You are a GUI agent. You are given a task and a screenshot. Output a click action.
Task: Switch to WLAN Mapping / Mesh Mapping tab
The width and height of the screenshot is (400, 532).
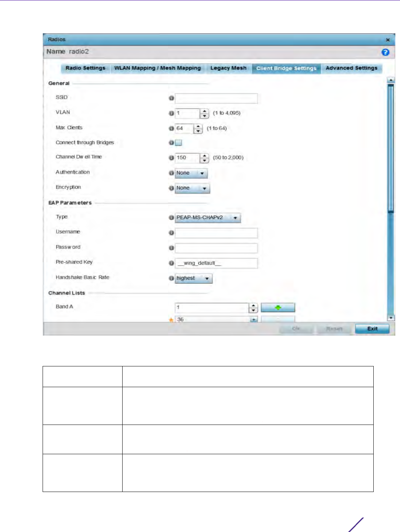coord(157,68)
